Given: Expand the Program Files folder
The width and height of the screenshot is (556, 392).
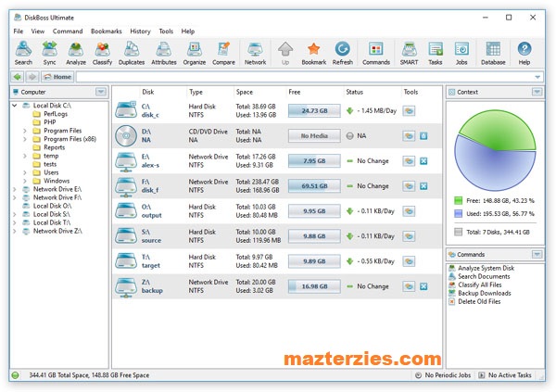Looking at the screenshot, I should (x=24, y=131).
